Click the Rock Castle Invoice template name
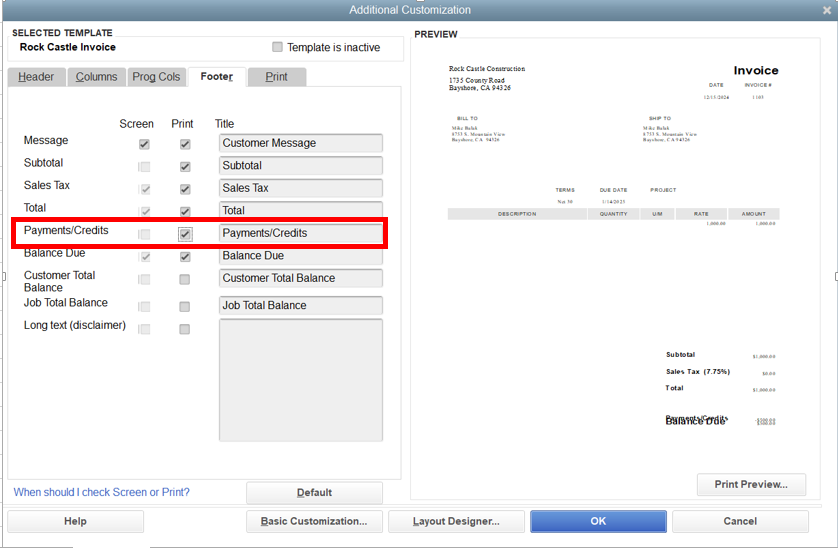Image resolution: width=838 pixels, height=548 pixels. (68, 47)
